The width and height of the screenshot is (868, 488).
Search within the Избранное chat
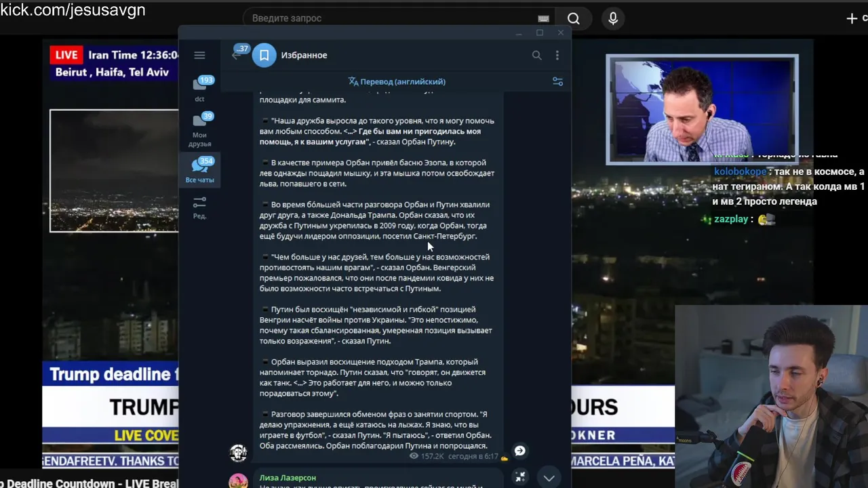pyautogui.click(x=536, y=56)
